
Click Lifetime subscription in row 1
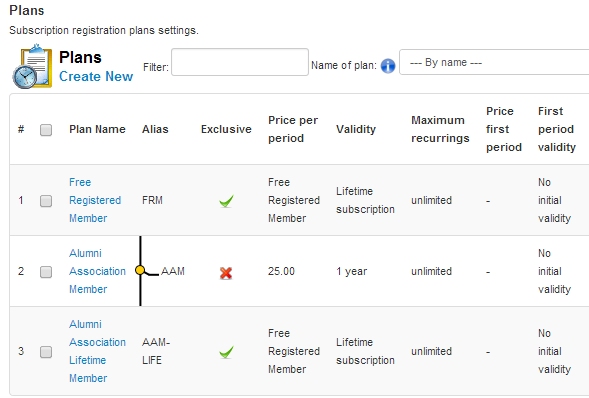[x=365, y=200]
